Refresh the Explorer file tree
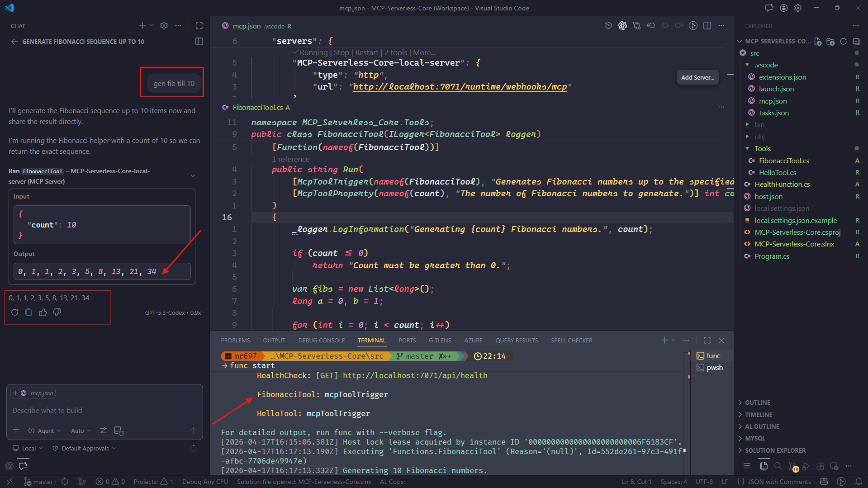Screen dimensions: 868x488 coord(843,41)
